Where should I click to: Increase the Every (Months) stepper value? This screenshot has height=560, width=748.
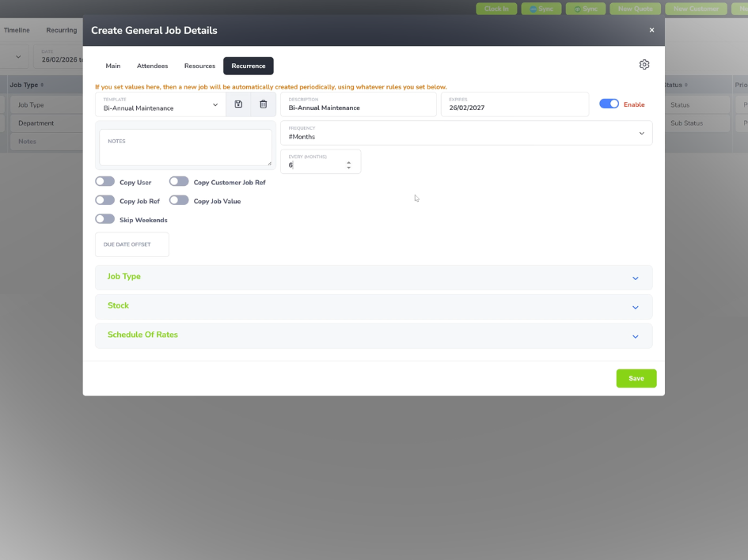click(349, 162)
